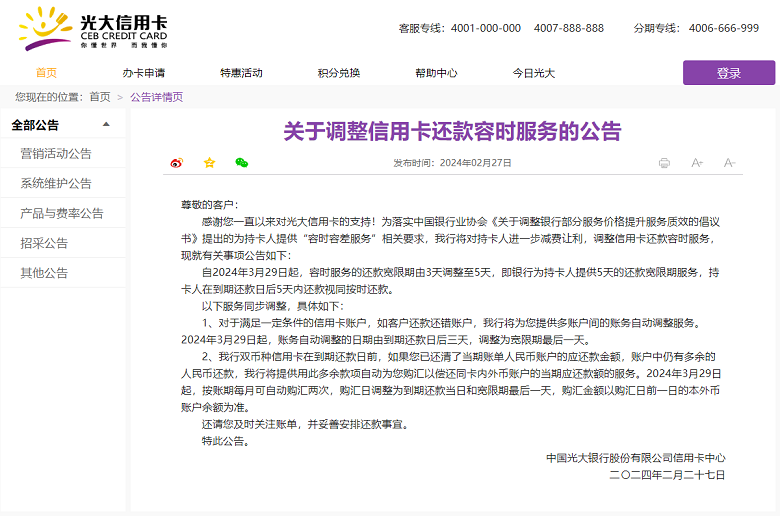Image resolution: width=780 pixels, height=516 pixels.
Task: Click the line 以下服务同步调整，具体如下：
Action: [x=273, y=306]
